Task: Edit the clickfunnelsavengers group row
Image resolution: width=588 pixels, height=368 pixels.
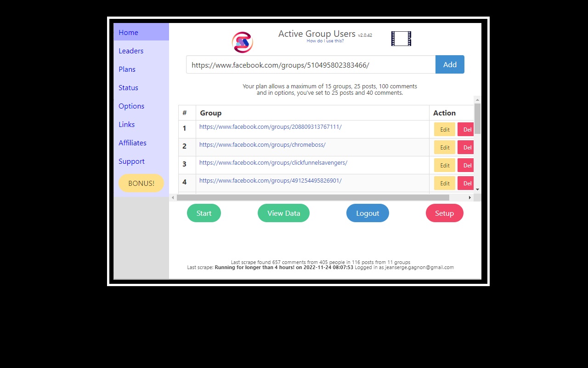Action: 445,165
